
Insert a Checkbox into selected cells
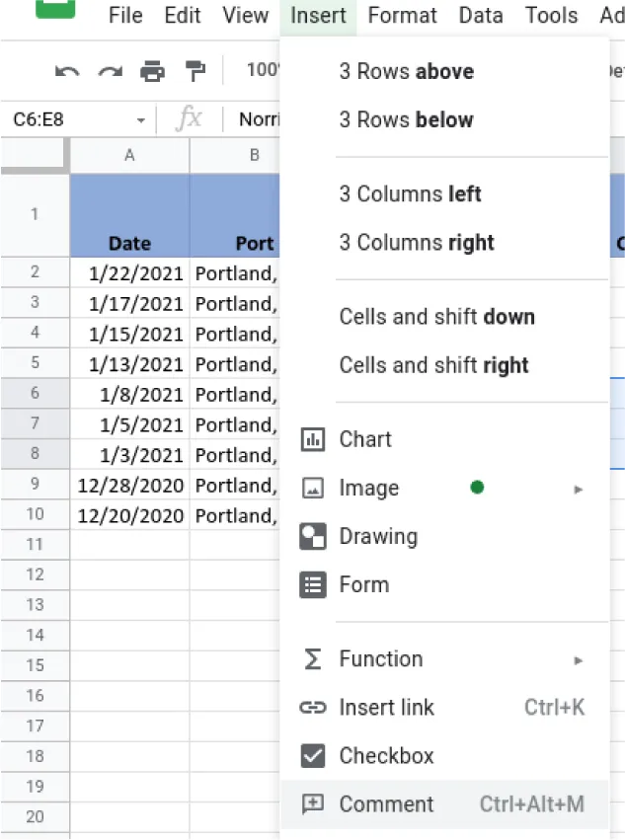[386, 756]
